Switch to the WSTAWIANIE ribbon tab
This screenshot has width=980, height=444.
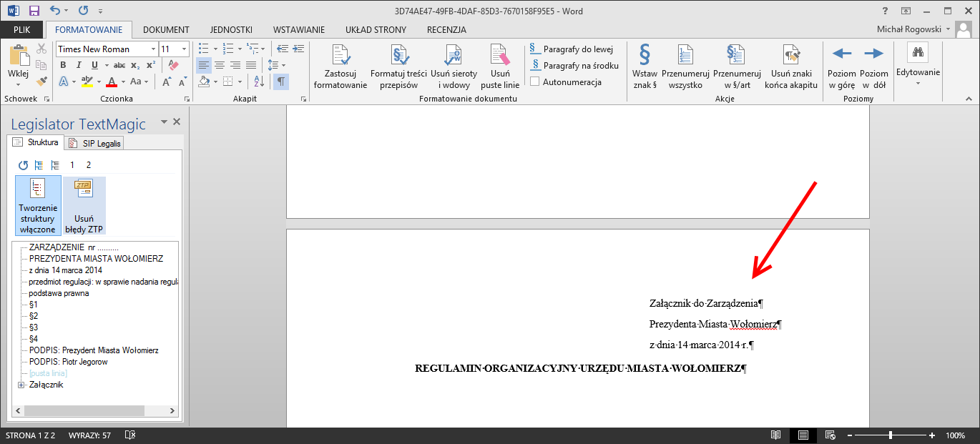[299, 29]
